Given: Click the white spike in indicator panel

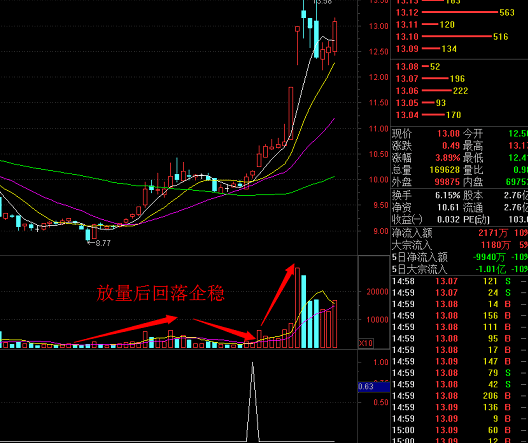Looking at the screenshot, I should [x=253, y=401].
